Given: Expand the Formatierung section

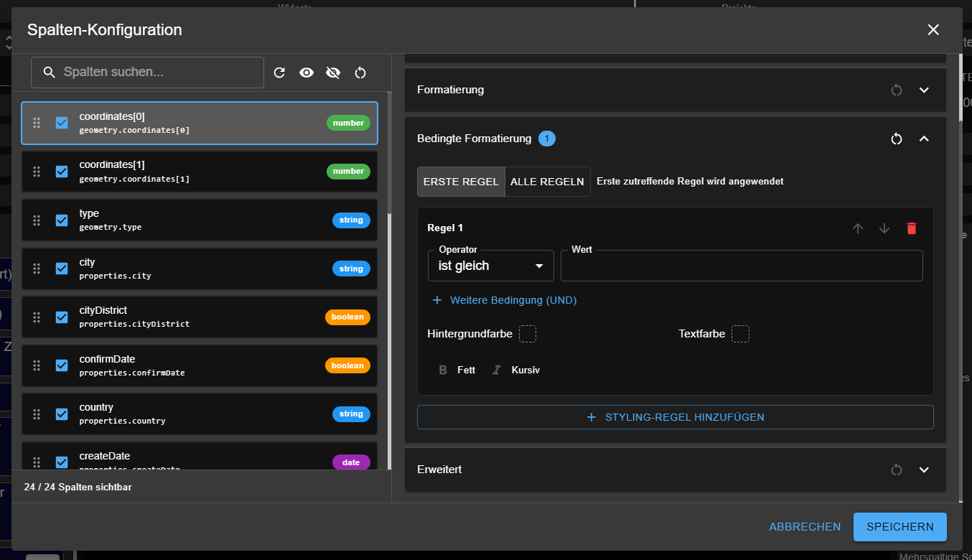Looking at the screenshot, I should pyautogui.click(x=924, y=90).
